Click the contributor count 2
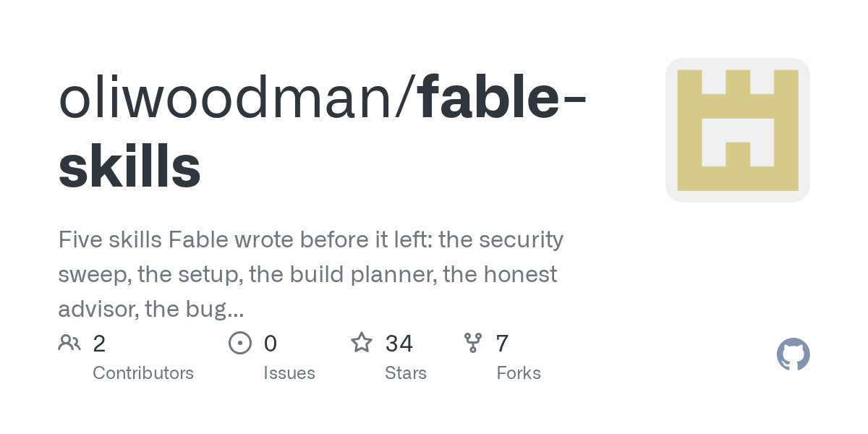The width and height of the screenshot is (868, 434). point(99,343)
